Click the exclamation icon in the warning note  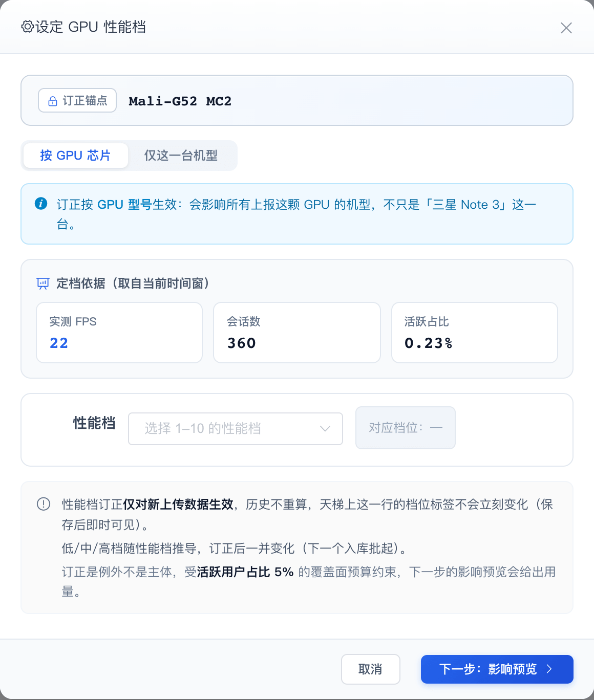44,504
